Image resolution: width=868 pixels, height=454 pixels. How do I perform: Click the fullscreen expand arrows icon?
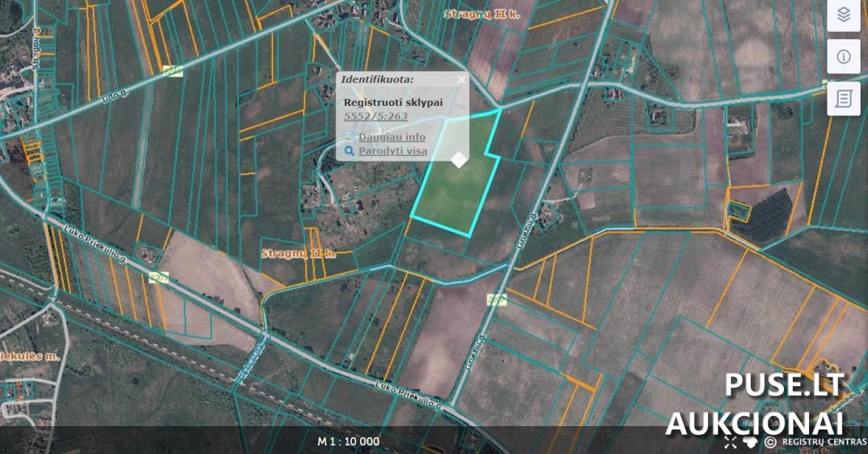(730, 442)
